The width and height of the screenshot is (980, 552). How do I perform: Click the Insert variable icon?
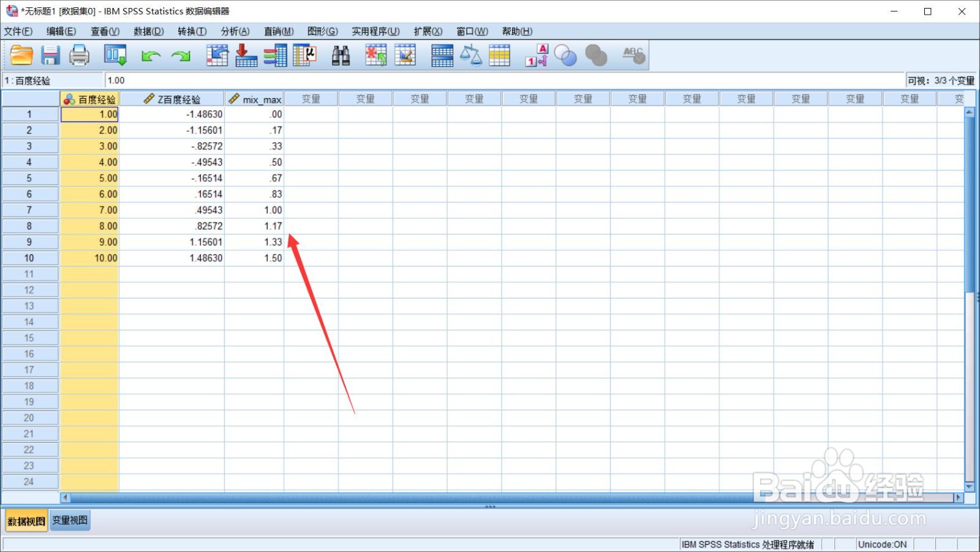click(x=405, y=56)
